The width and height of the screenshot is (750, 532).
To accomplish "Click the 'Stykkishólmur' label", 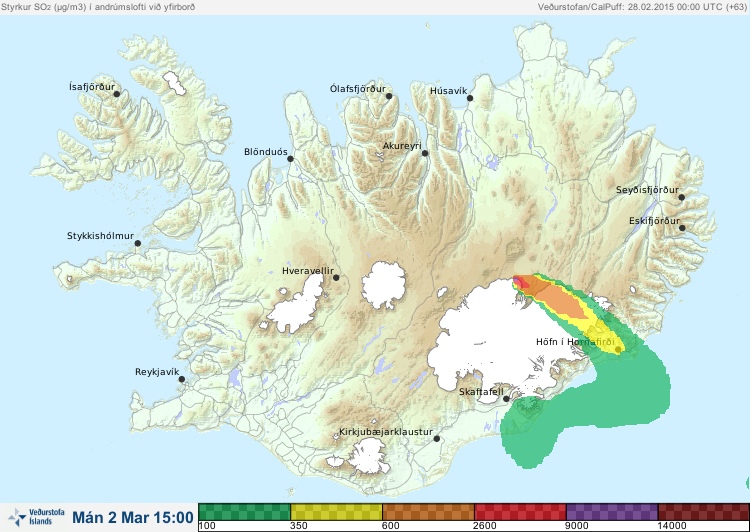I will point(100,236).
